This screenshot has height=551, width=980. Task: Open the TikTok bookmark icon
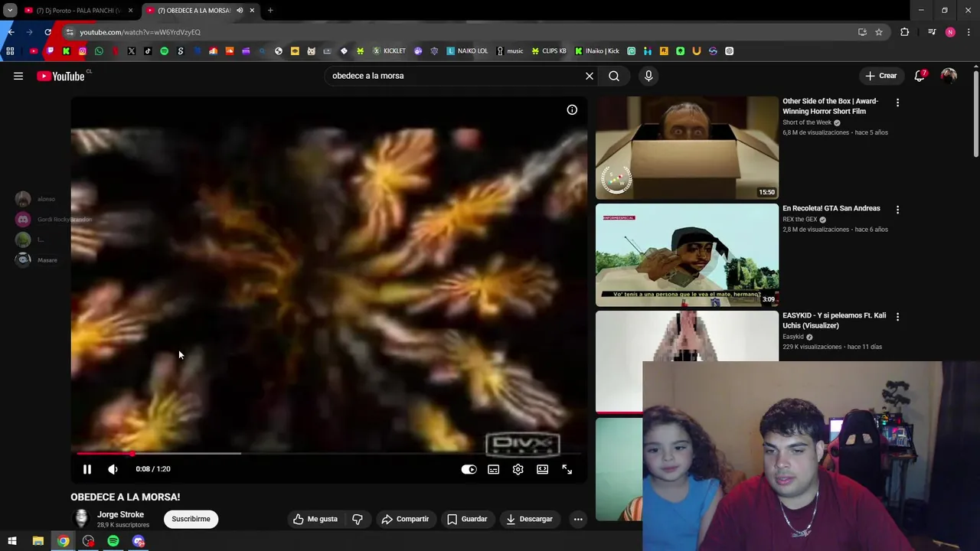(148, 51)
